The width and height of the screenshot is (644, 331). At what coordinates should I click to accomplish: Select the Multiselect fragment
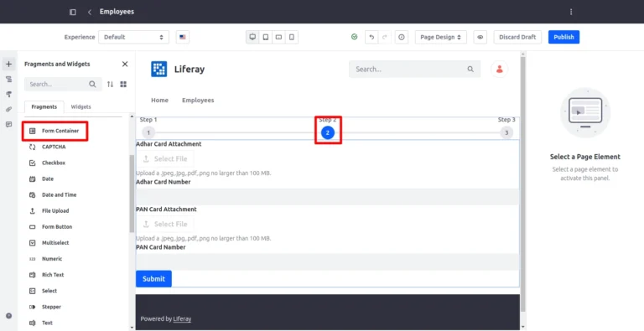pos(55,243)
